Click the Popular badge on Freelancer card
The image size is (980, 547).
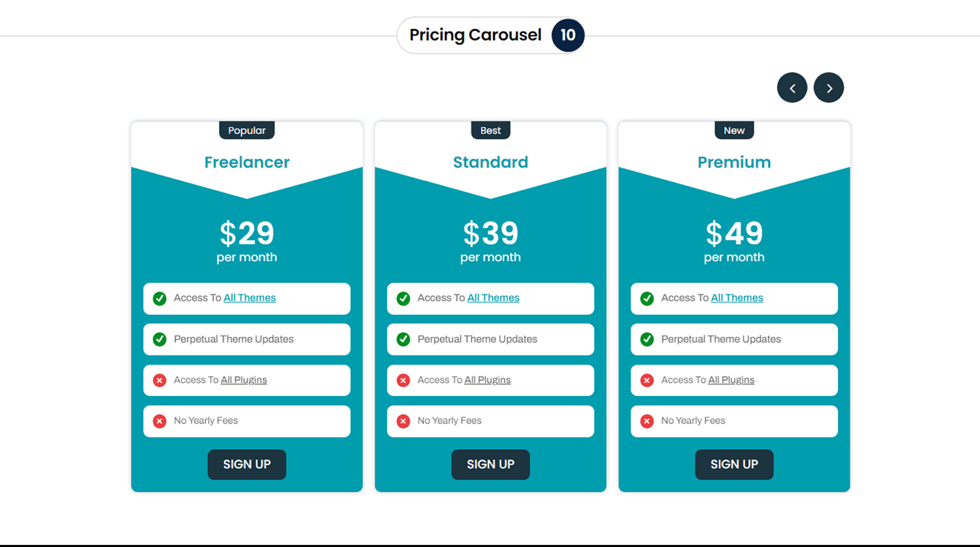click(x=247, y=130)
